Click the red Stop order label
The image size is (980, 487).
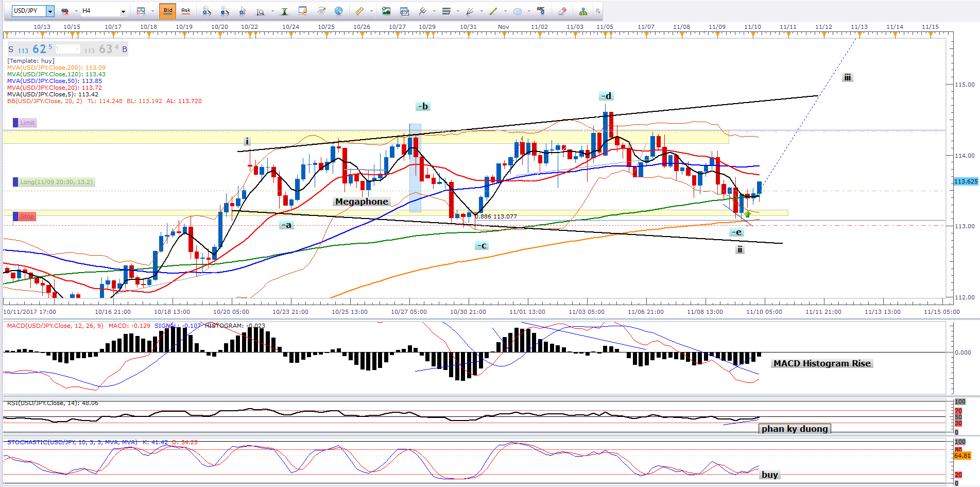tap(27, 216)
